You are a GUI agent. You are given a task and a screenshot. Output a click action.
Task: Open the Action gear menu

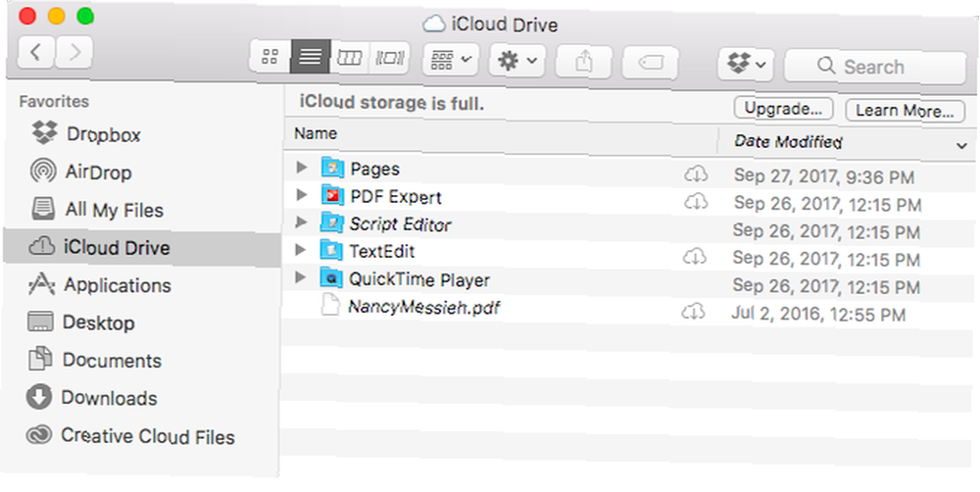coord(517,61)
